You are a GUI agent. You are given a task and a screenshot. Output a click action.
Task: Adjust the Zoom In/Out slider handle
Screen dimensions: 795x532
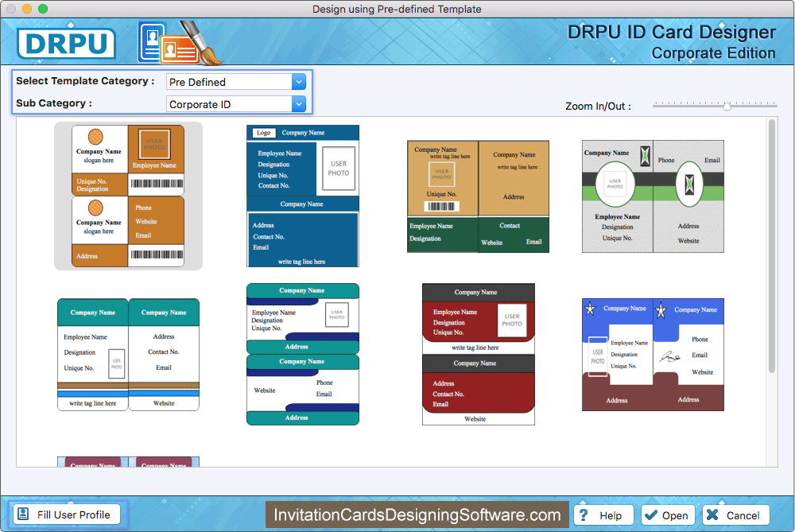coord(727,106)
